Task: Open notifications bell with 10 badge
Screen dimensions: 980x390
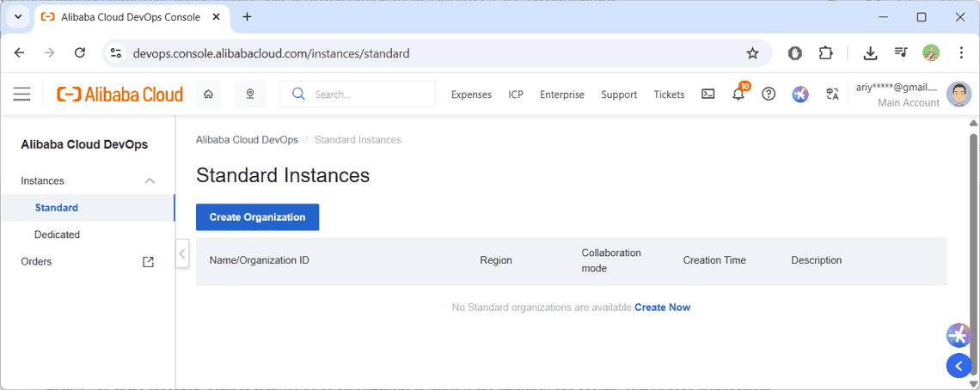Action: (738, 94)
